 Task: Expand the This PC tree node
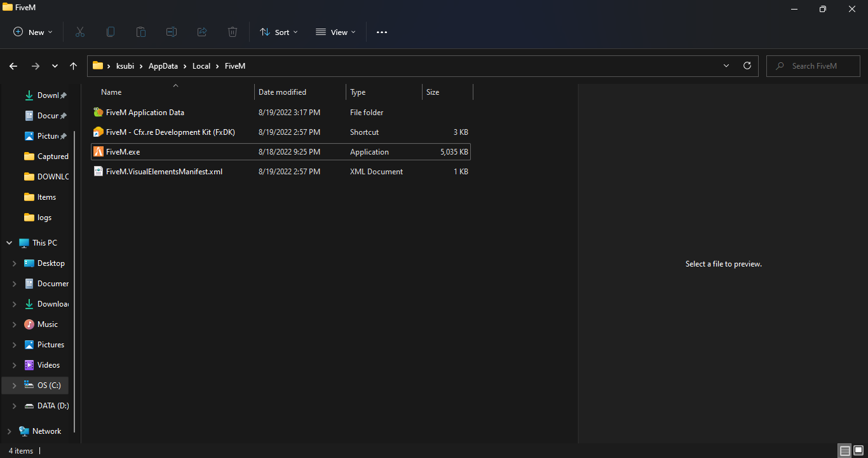pyautogui.click(x=10, y=243)
